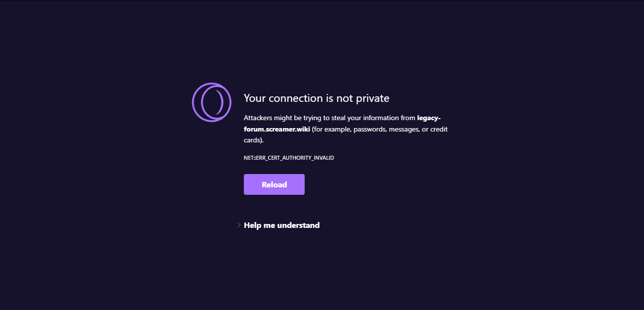Image resolution: width=644 pixels, height=310 pixels.
Task: Click the purple Opera GX logo
Action: coord(212,102)
